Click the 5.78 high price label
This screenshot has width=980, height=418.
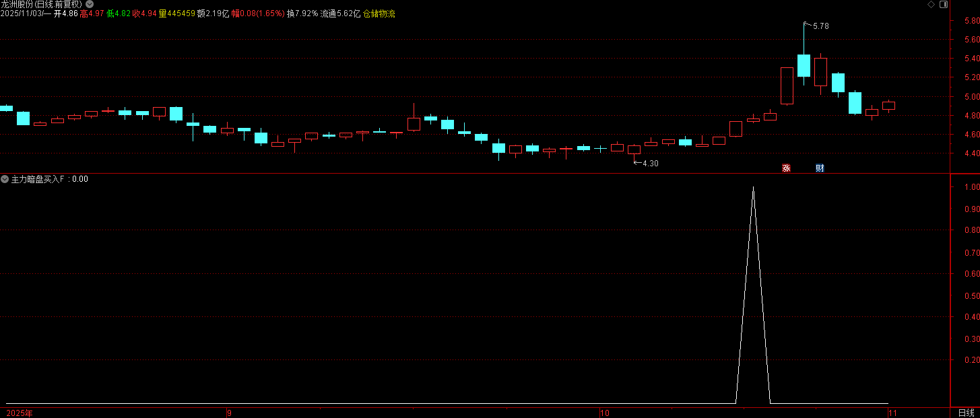[x=821, y=26]
